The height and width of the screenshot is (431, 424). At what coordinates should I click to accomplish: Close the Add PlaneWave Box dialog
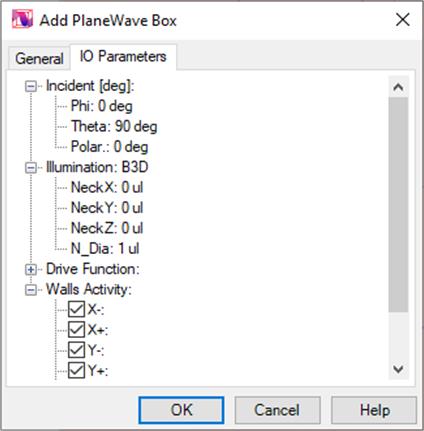coord(402,20)
